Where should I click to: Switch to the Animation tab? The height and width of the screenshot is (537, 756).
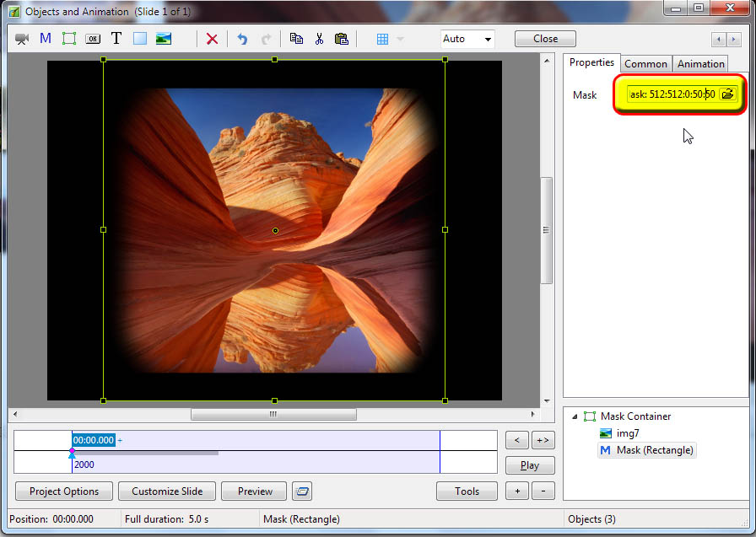click(x=700, y=64)
